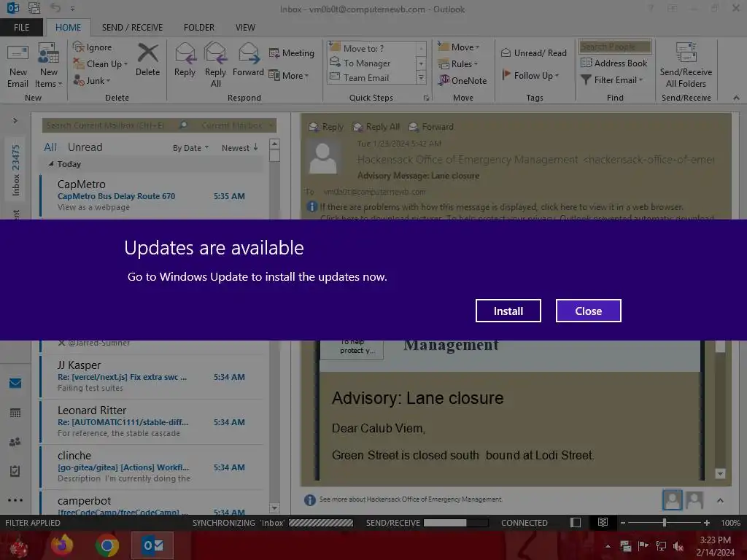Collapse the Today group
The height and width of the screenshot is (560, 747).
click(51, 163)
